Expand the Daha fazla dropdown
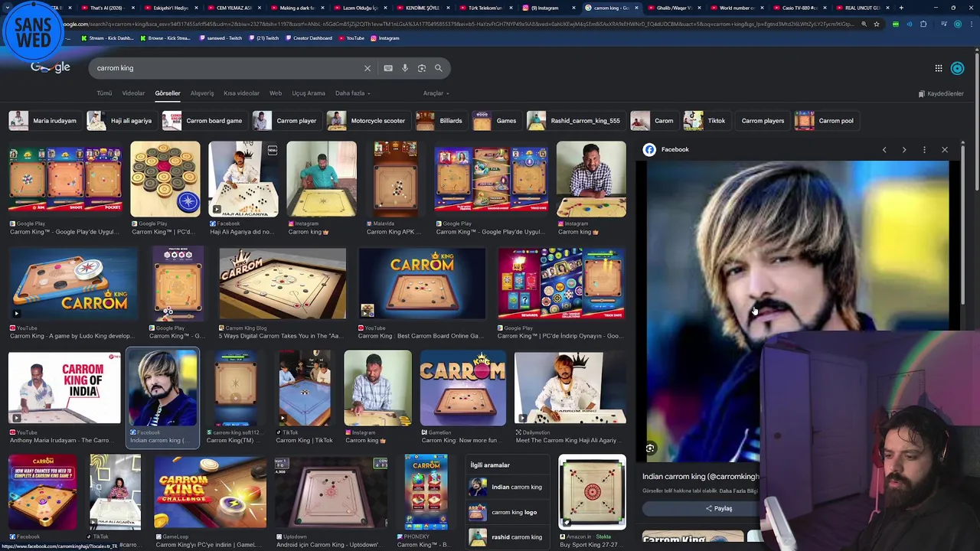 pos(352,93)
